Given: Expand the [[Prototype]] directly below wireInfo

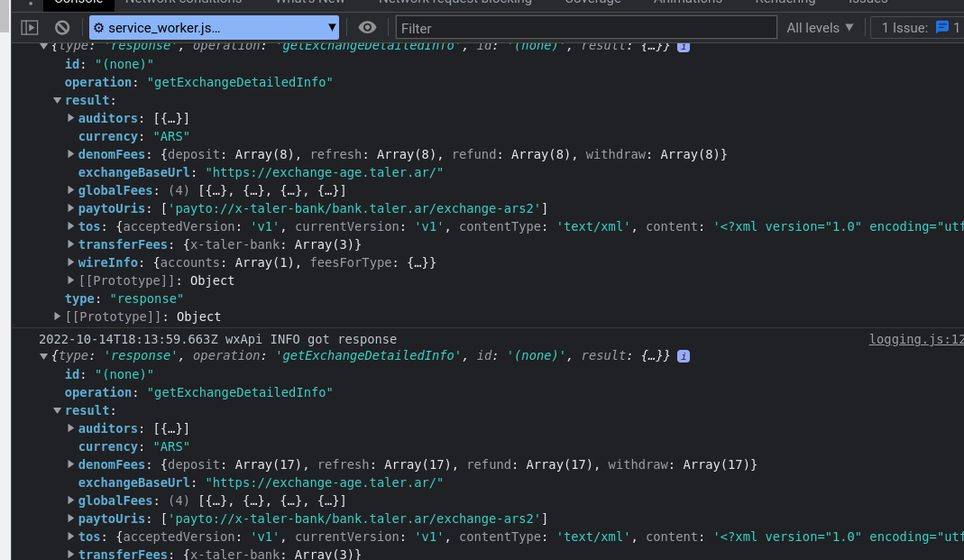Looking at the screenshot, I should (71, 280).
